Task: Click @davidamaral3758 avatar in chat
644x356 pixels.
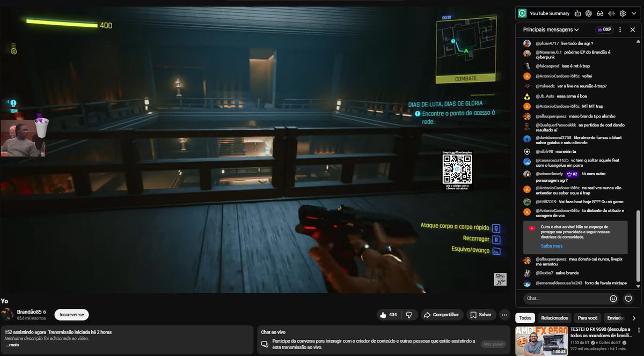Action: [527, 139]
